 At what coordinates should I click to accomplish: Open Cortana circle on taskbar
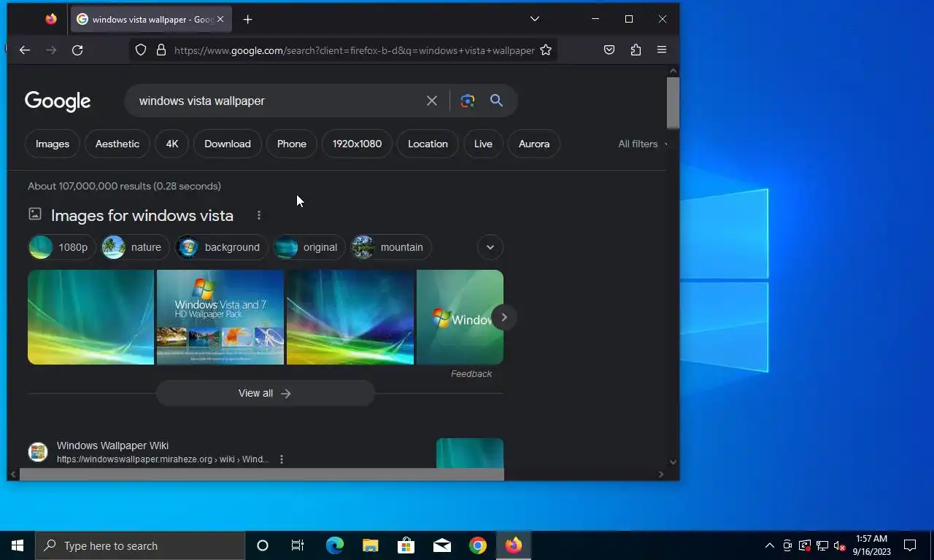[x=263, y=545]
